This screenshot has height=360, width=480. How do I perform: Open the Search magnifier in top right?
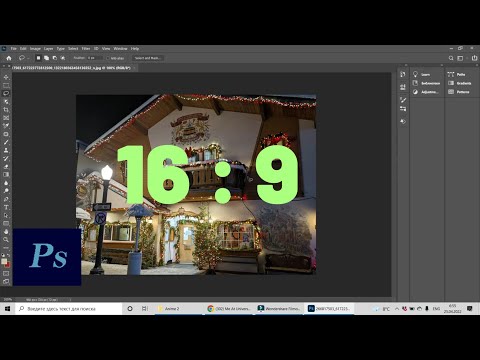451,58
